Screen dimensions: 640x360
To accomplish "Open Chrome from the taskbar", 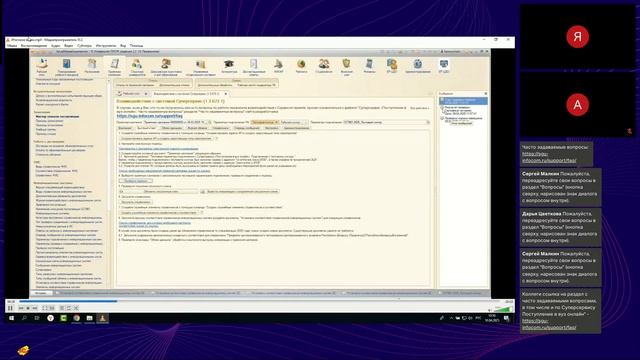I will click(76, 318).
